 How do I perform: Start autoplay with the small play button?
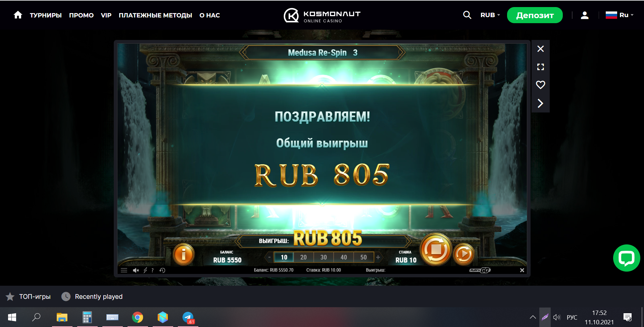(x=463, y=254)
